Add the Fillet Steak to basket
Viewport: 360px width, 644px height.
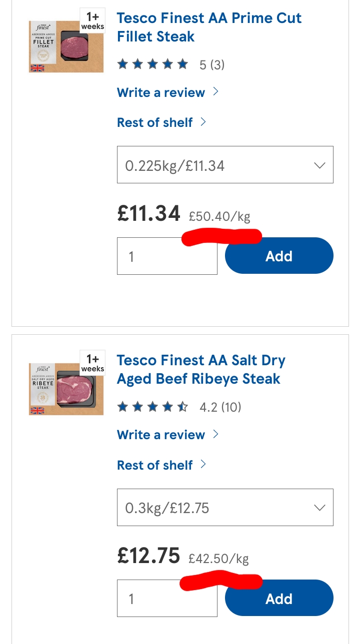pos(279,256)
